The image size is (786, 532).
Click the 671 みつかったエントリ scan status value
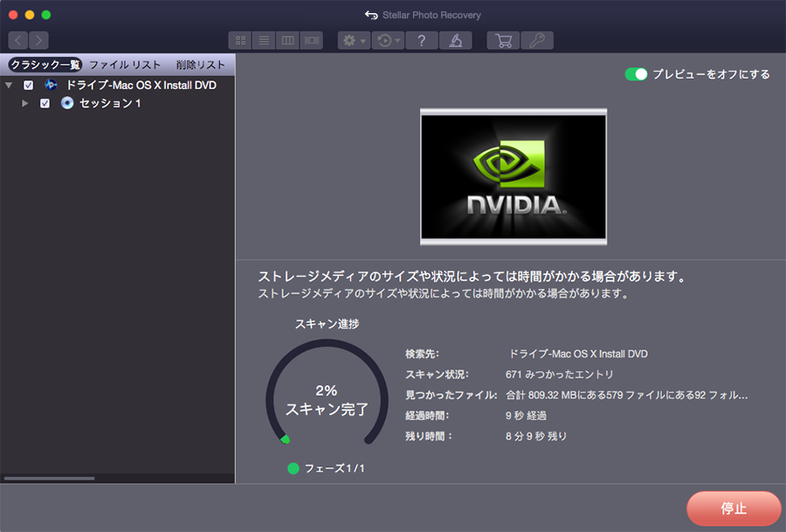(560, 375)
